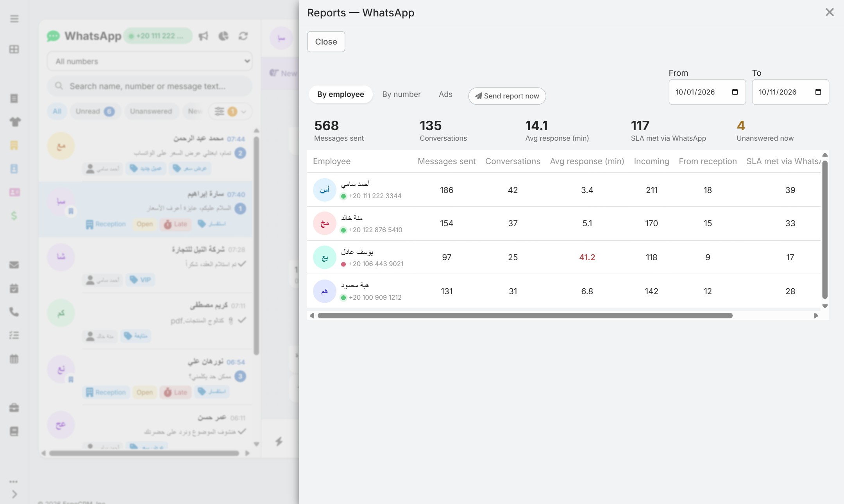Screen dimensions: 844x504
Task: Open the From date calendar picker icon
Action: point(735,92)
